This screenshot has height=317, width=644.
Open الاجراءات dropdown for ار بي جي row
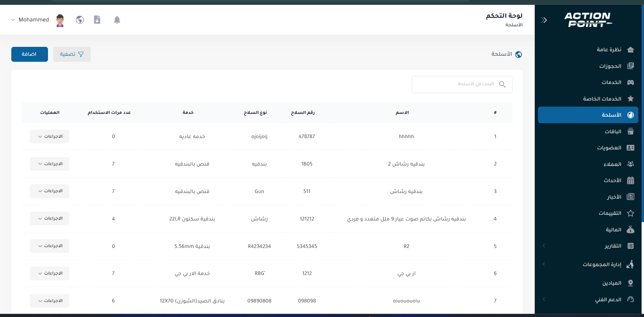tap(50, 273)
